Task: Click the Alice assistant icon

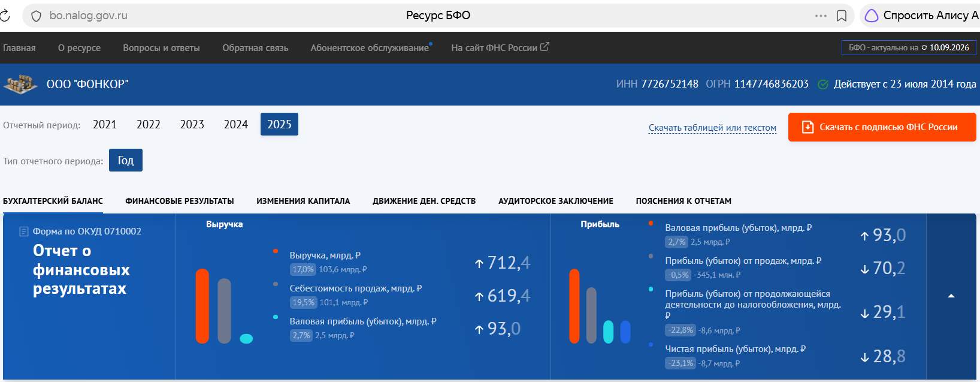Action: (872, 16)
